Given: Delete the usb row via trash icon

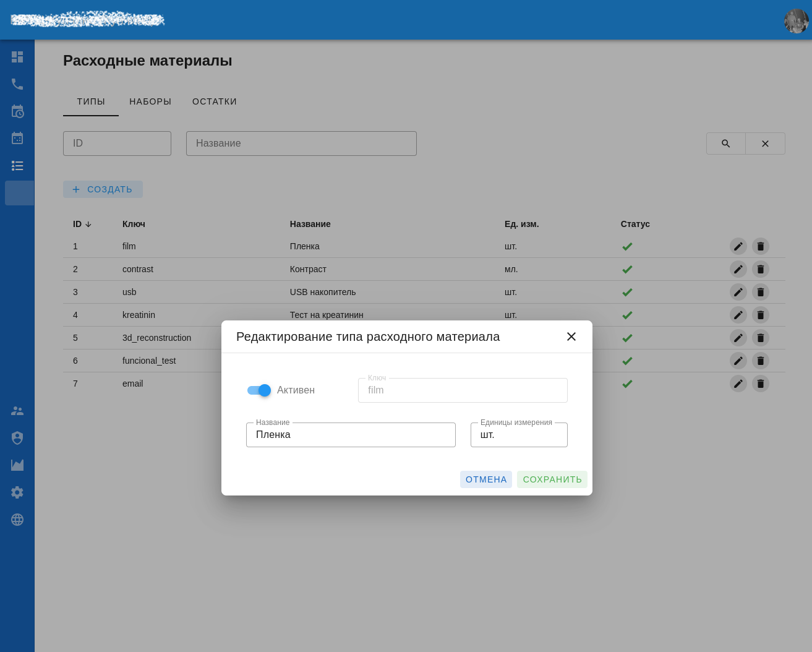Looking at the screenshot, I should click(x=760, y=292).
